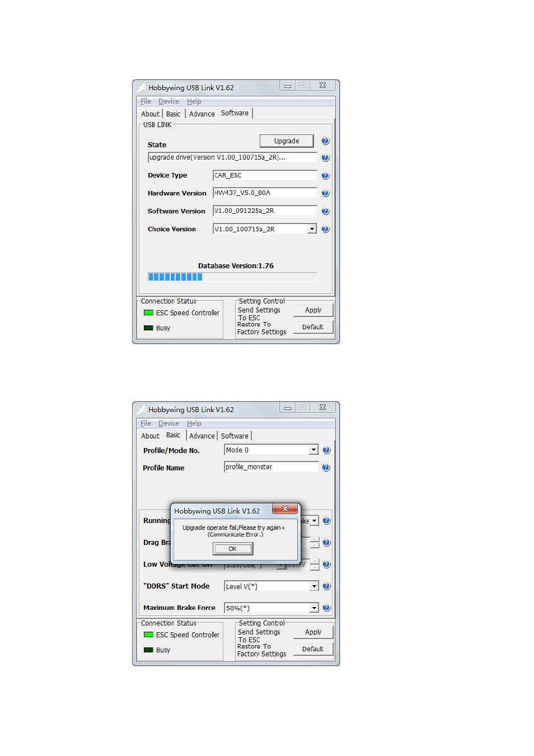This screenshot has width=534, height=756.
Task: Click the Drag Brake value stepper
Action: pos(315,543)
